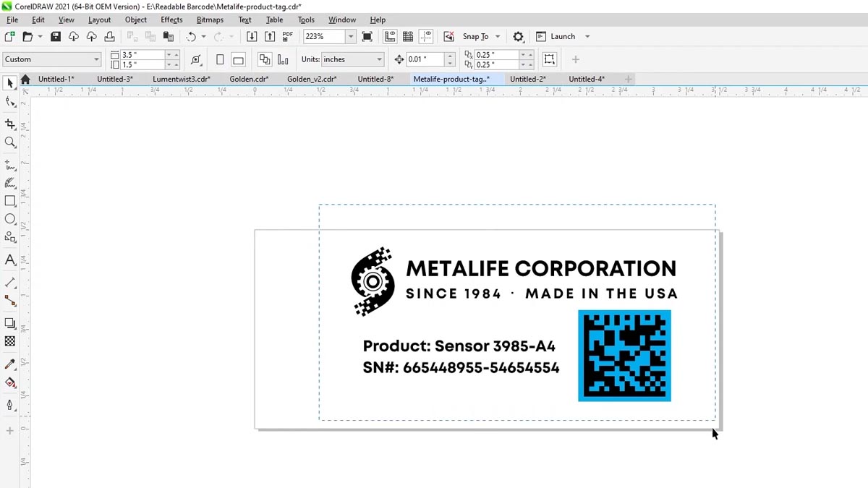Create a new document with the plus tab
This screenshot has height=488, width=868.
628,79
